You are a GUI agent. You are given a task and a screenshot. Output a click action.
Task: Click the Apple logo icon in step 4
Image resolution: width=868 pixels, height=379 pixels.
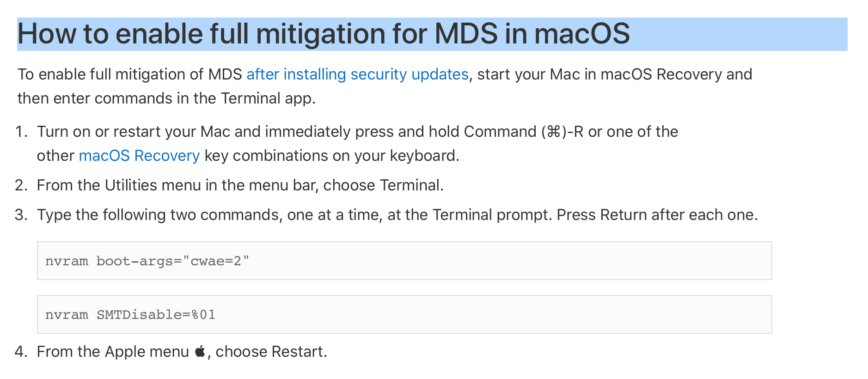(200, 352)
